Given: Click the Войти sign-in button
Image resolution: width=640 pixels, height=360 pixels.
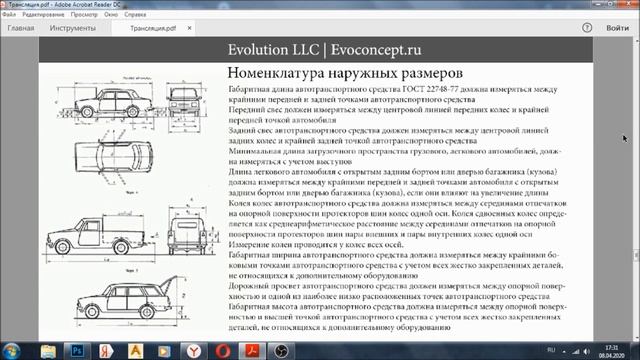Looking at the screenshot, I should [x=617, y=28].
